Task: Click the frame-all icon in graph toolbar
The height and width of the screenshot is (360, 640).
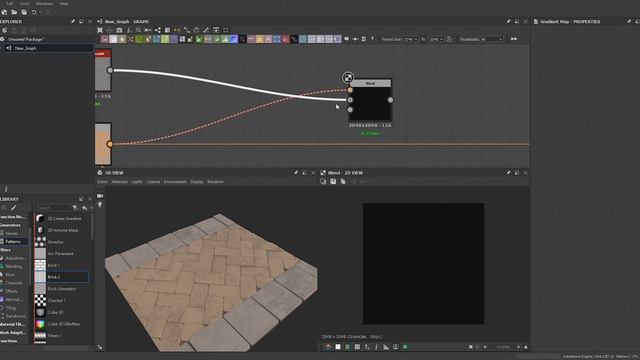Action: (100, 30)
